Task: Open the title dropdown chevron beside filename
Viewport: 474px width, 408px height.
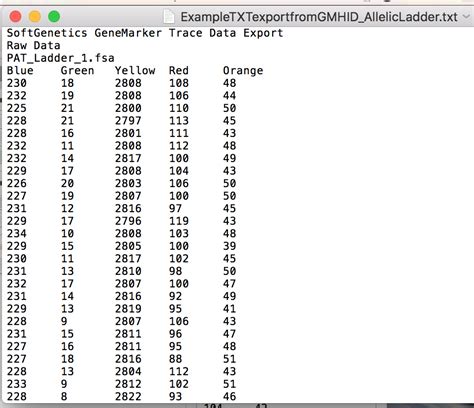Action: pyautogui.click(x=467, y=16)
